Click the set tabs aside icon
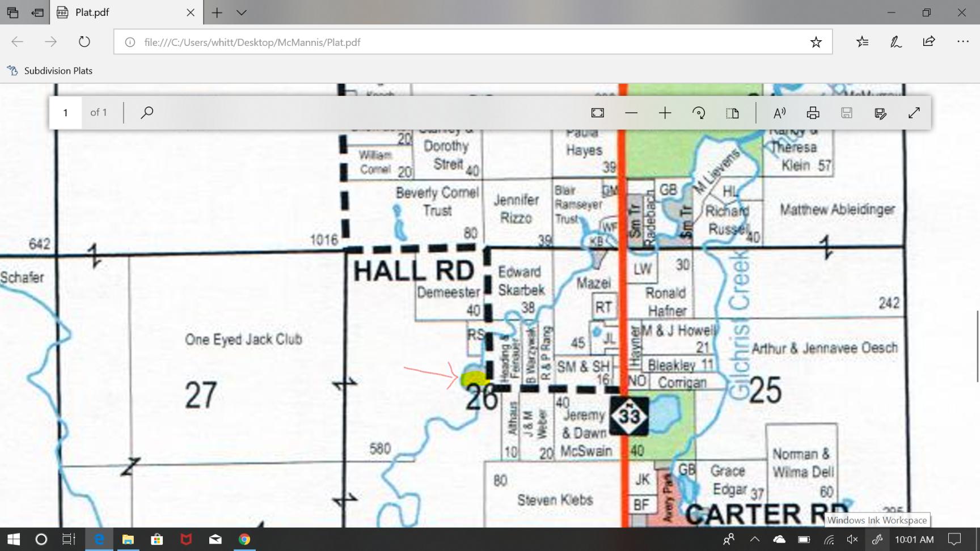Screen dimensions: 980x551 (37, 12)
